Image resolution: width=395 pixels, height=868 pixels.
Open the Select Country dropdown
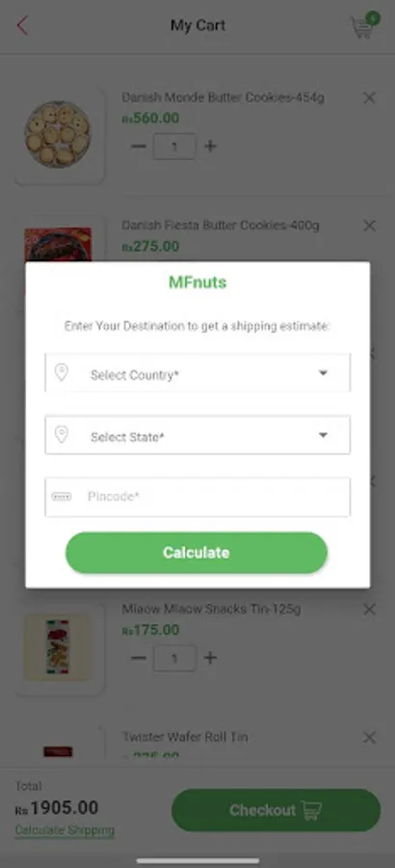(x=197, y=373)
